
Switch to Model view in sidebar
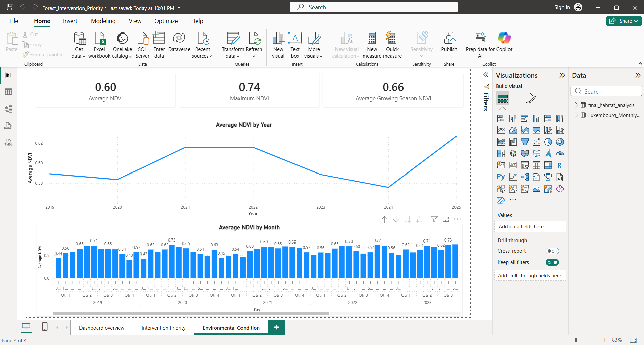9,109
